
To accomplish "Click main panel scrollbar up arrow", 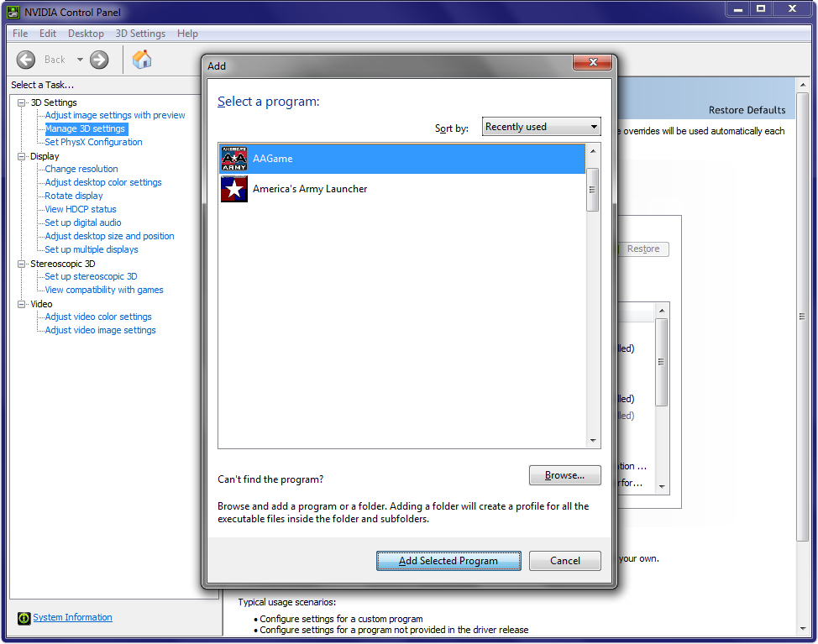I will click(802, 85).
